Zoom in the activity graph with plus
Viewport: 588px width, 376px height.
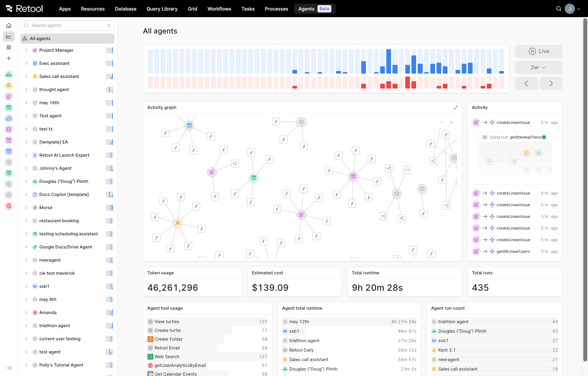(451, 122)
